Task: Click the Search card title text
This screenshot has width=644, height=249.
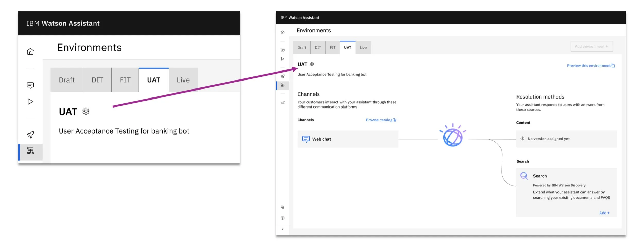Action: tap(540, 176)
